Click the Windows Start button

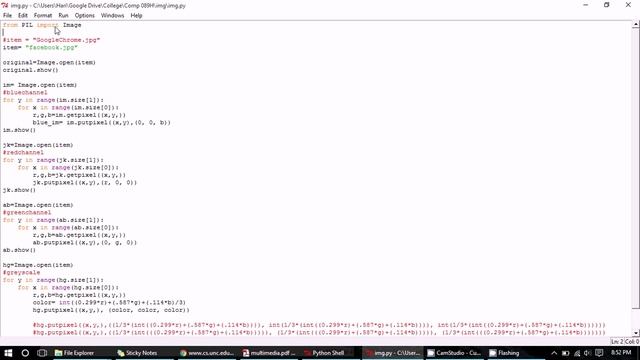pyautogui.click(x=8, y=353)
